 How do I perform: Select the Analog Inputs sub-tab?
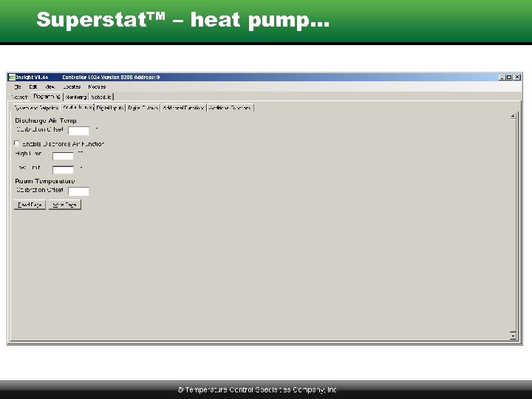pos(78,107)
